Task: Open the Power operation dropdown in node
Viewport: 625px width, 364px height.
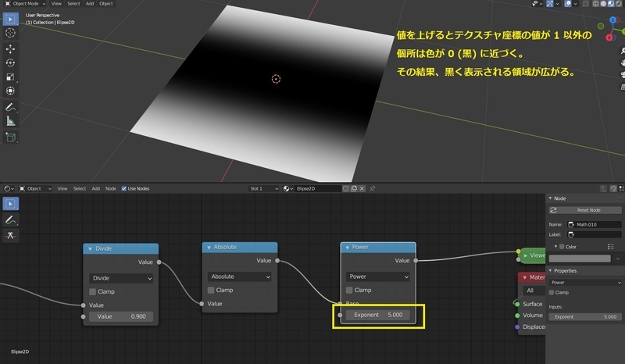Action: 377,277
